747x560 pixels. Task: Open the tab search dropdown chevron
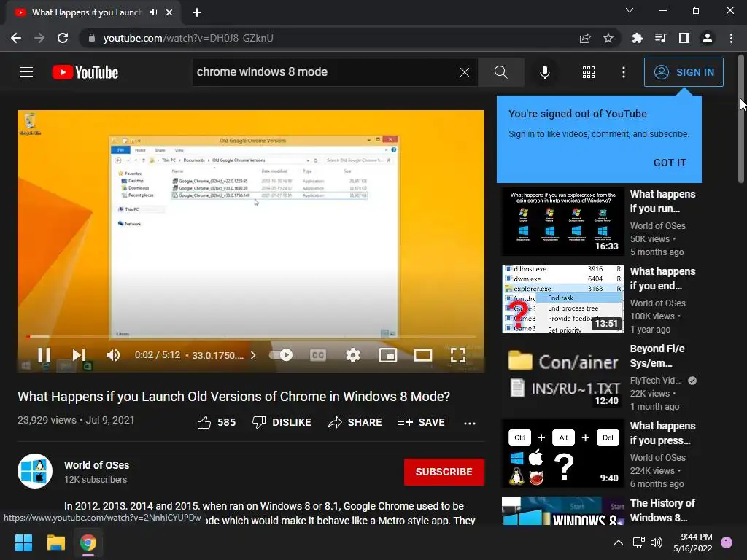coord(630,10)
